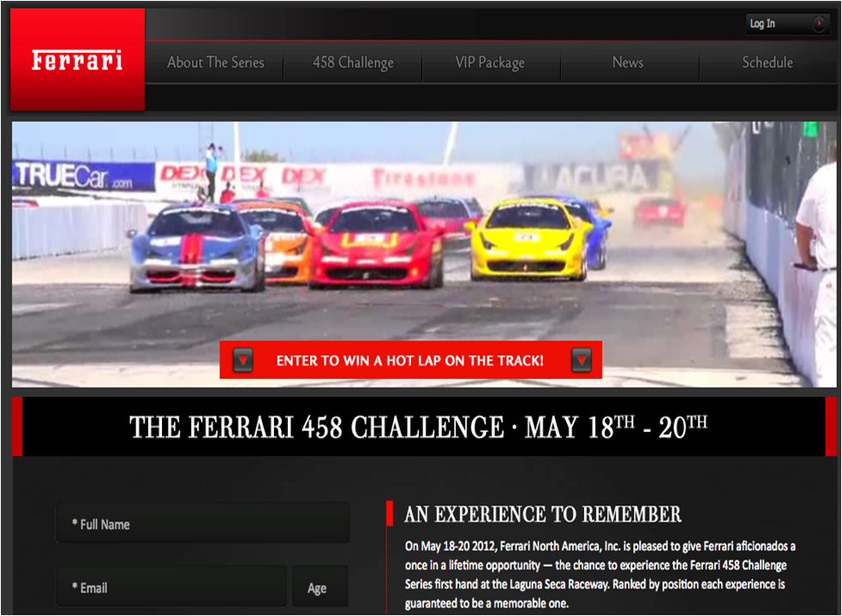Click into the Email field
The image size is (842, 616).
(x=171, y=588)
